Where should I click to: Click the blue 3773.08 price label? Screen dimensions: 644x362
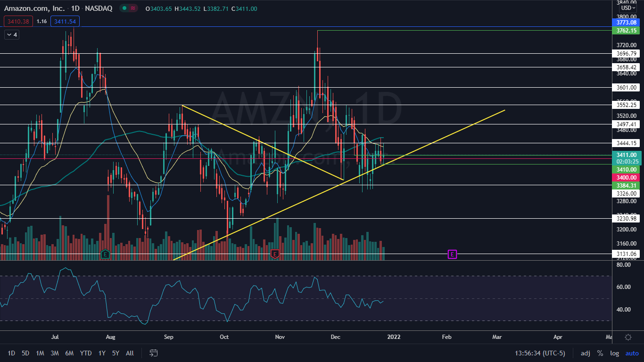point(627,23)
